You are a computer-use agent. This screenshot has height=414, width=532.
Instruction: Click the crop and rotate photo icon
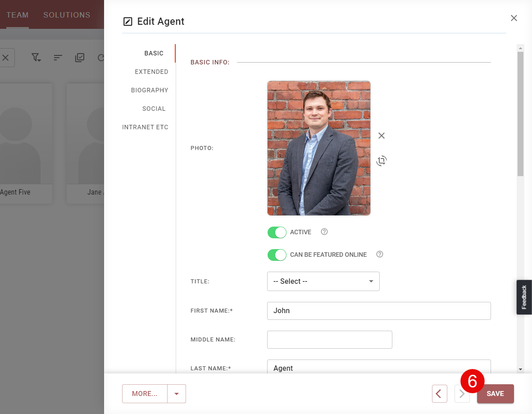click(382, 160)
